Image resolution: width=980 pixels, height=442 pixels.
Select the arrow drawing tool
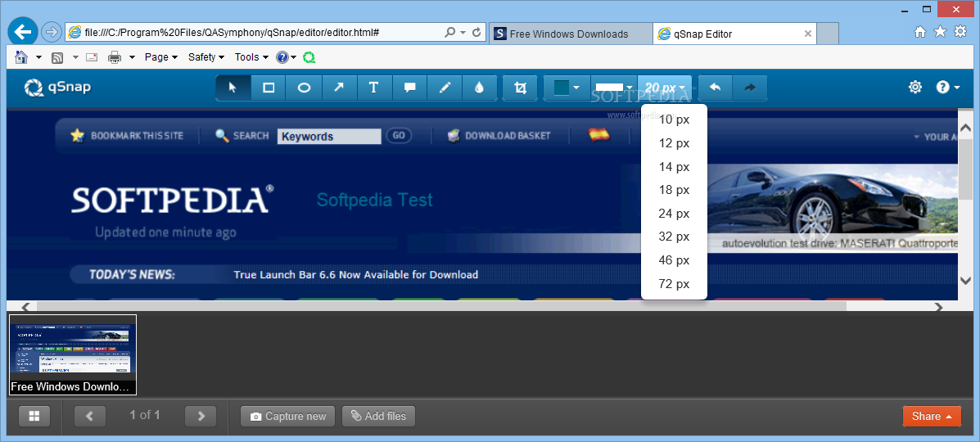(339, 88)
